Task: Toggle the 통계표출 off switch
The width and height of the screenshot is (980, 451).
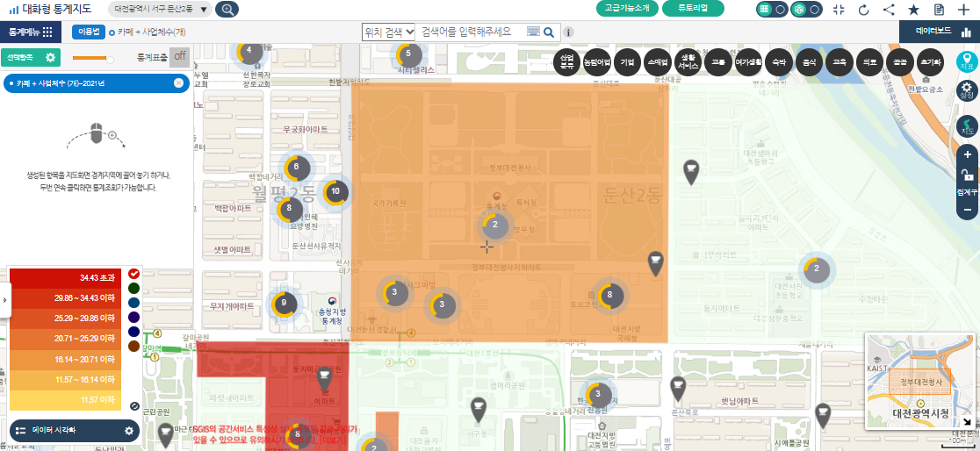Action: (x=179, y=57)
